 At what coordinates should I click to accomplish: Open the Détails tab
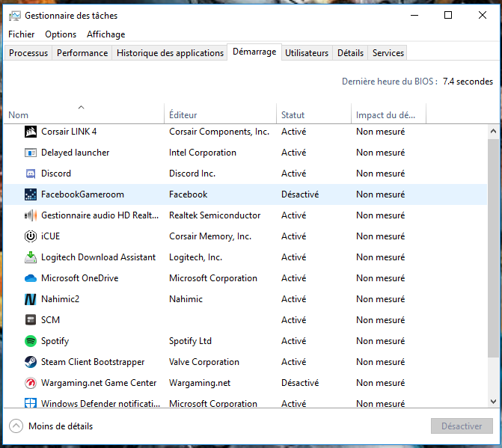click(x=351, y=53)
